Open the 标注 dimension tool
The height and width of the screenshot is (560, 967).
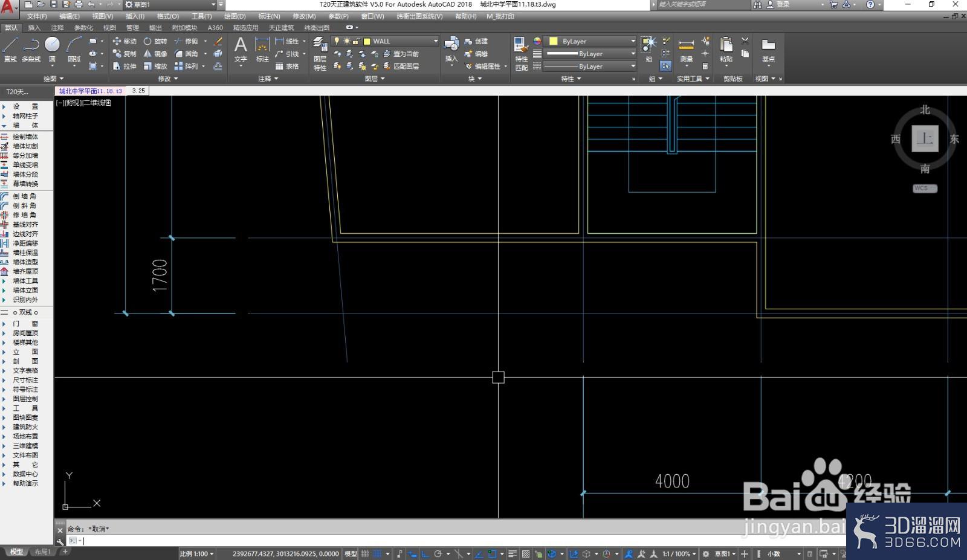[262, 50]
